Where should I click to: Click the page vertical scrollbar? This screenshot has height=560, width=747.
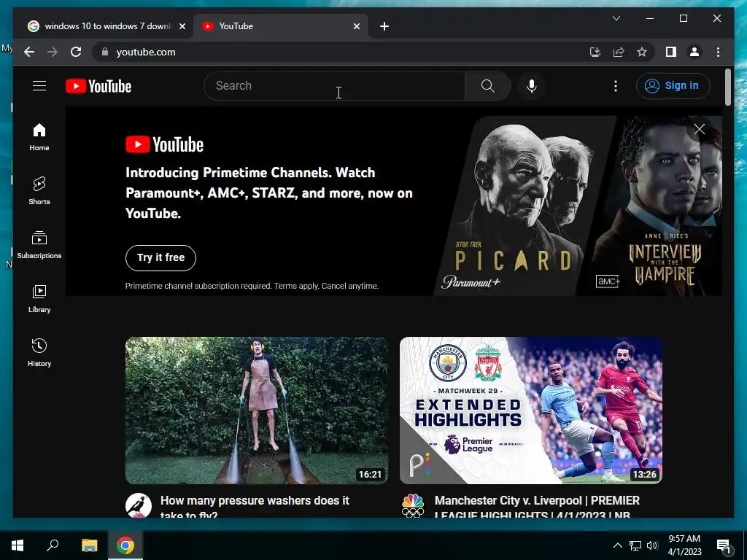tap(727, 87)
